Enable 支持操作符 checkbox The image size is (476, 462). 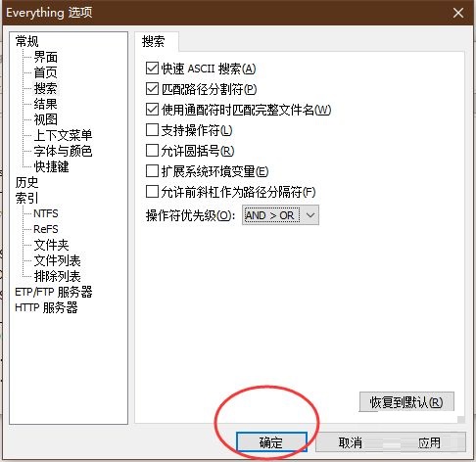(x=152, y=130)
